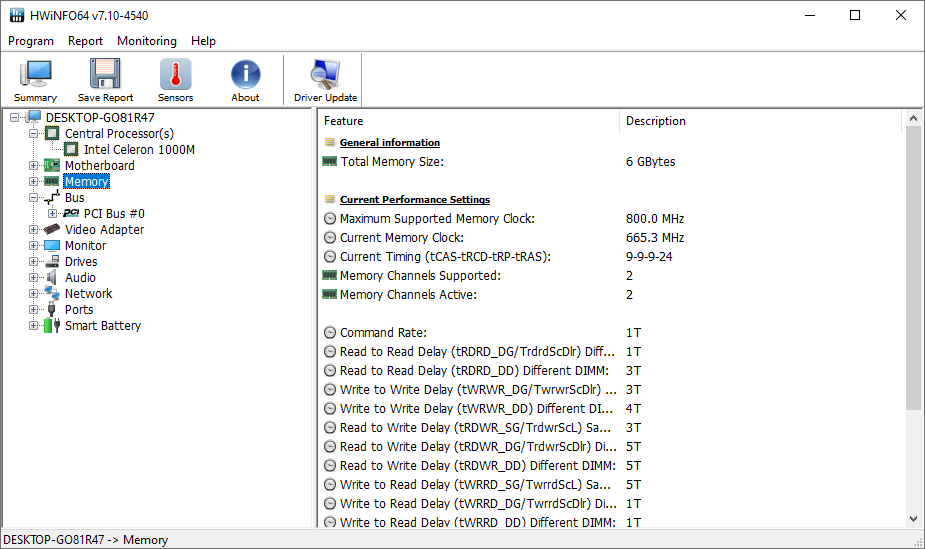Collapse the Bus node
The height and width of the screenshot is (549, 925).
point(34,197)
